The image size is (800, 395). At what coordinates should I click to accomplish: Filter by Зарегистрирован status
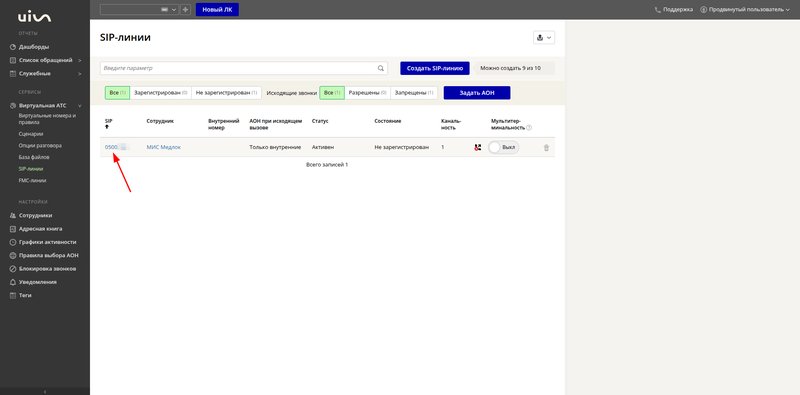(161, 93)
